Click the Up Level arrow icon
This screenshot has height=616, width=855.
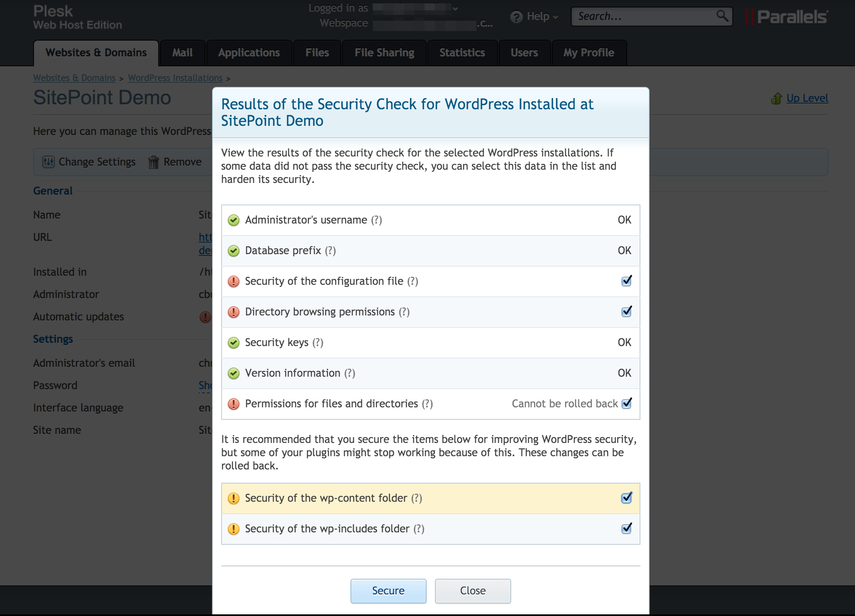(776, 99)
